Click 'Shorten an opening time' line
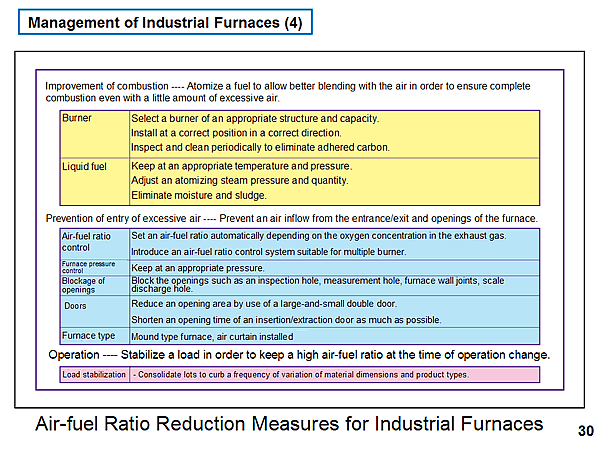Image resolution: width=600 pixels, height=450 pixels. 286,320
